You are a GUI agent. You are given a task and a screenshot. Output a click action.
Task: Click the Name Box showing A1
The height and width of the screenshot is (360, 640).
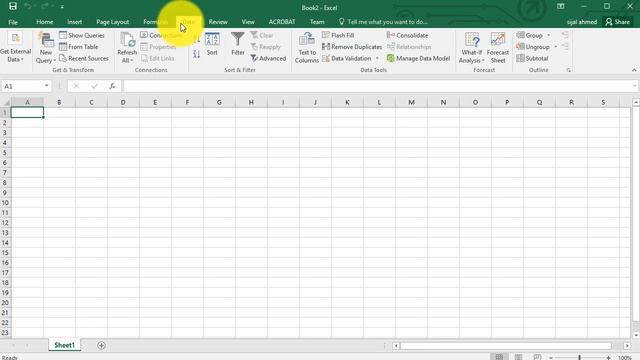(x=22, y=86)
